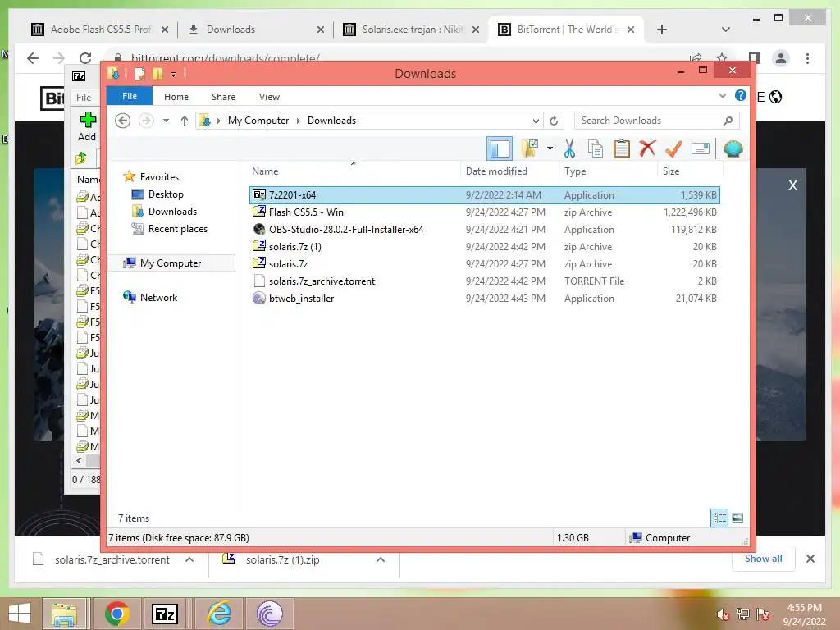The height and width of the screenshot is (630, 840).
Task: Select the Flash CS5.5 - Win archive
Action: click(x=484, y=212)
